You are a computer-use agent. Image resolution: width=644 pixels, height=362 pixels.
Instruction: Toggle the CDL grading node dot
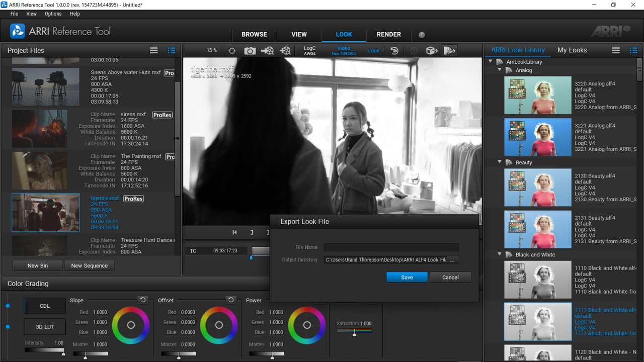8,306
